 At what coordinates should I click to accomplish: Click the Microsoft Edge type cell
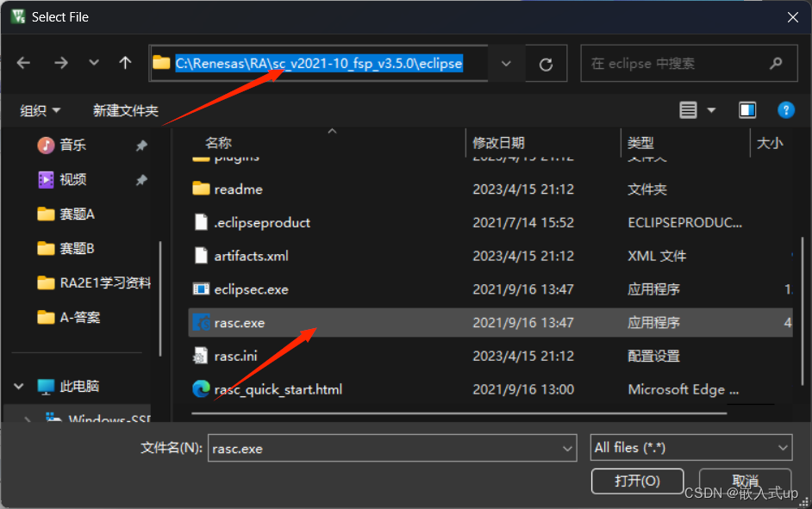click(683, 389)
